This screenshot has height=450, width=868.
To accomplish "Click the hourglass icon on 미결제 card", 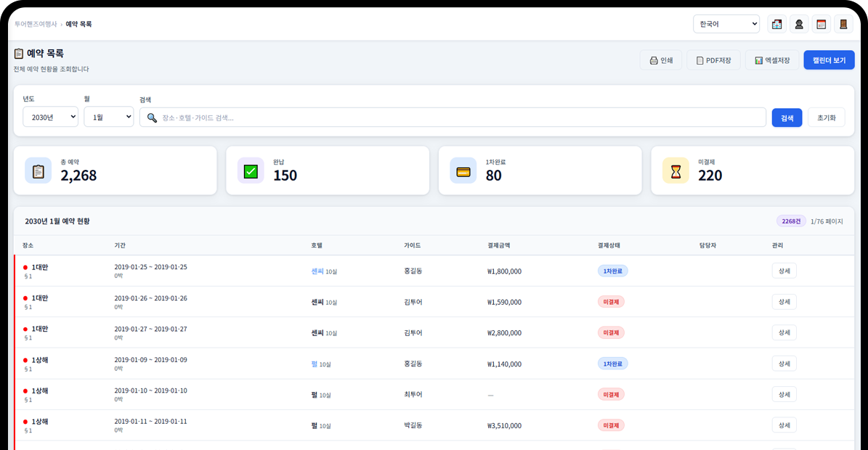I will tap(676, 171).
